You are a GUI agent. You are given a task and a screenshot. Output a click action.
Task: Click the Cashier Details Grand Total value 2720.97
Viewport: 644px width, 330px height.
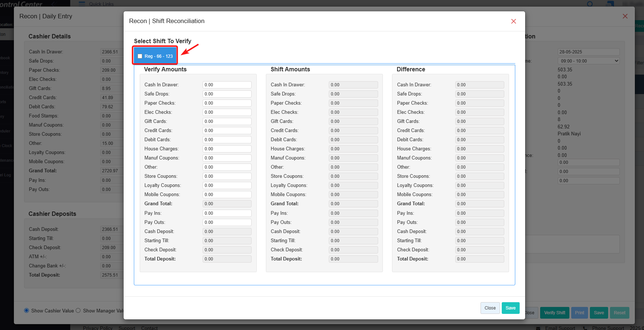point(112,171)
